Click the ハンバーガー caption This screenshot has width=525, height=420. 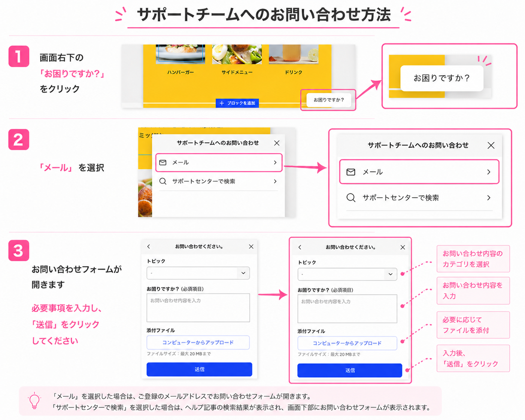coord(180,72)
